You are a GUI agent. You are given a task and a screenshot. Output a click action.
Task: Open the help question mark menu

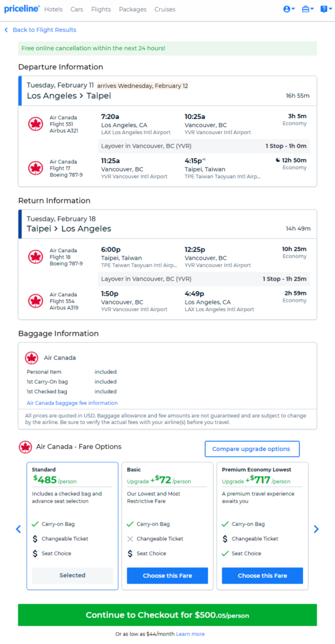326,9
